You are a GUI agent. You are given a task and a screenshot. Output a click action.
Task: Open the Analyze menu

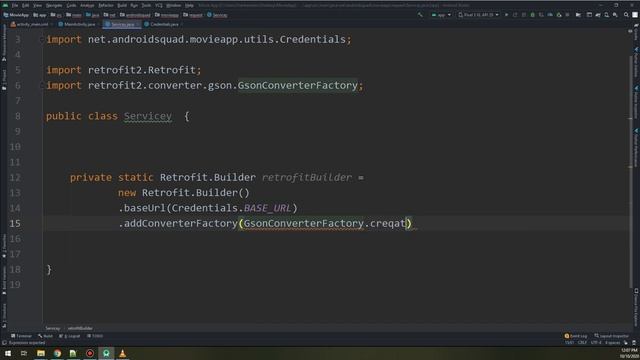[87, 6]
